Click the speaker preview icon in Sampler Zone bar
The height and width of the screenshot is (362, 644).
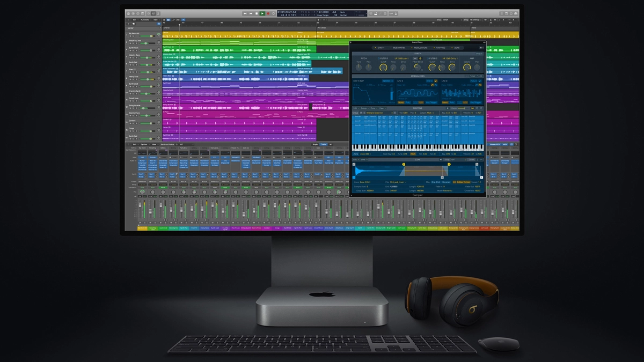(441, 159)
